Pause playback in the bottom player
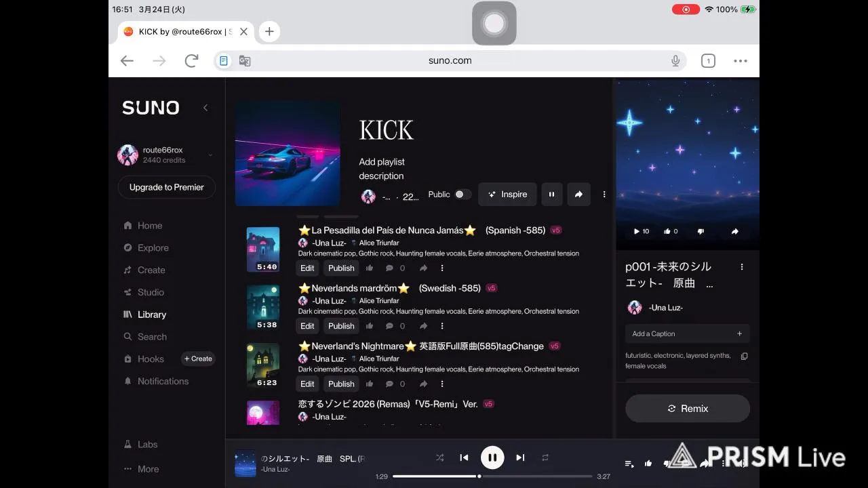 (x=492, y=457)
